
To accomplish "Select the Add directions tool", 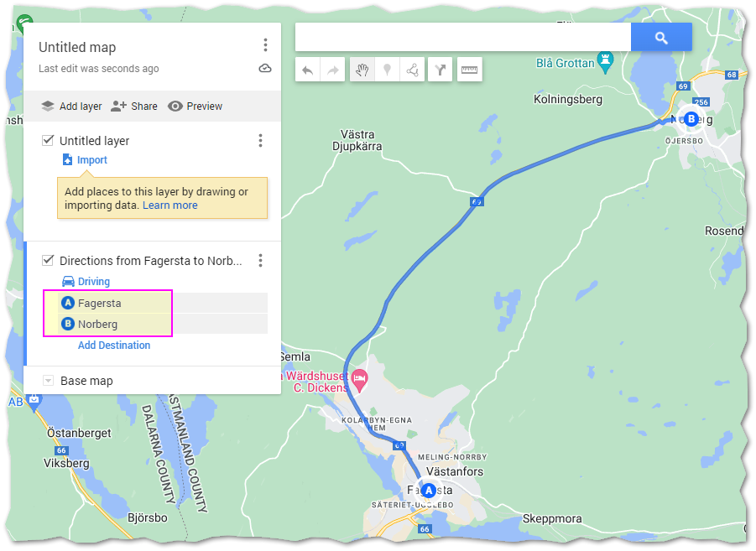I will coord(441,70).
